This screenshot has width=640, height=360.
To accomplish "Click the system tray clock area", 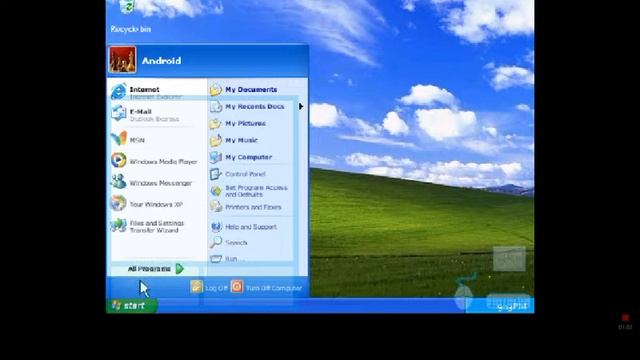I will coord(500,305).
